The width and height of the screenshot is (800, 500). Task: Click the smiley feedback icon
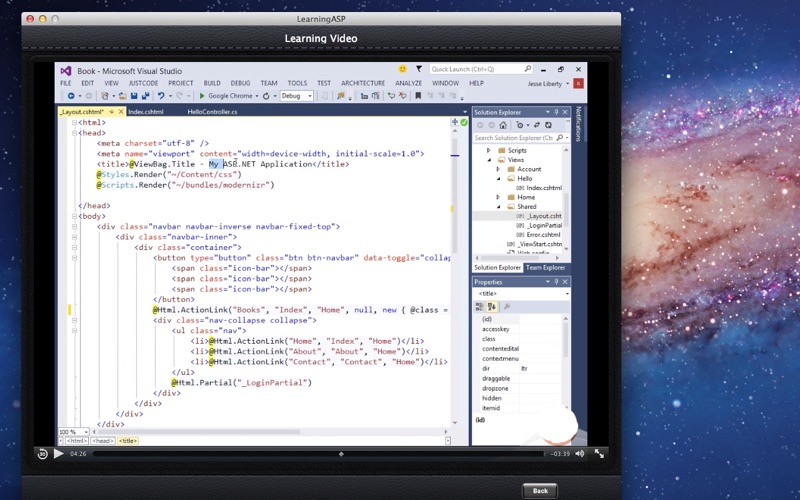pos(403,69)
